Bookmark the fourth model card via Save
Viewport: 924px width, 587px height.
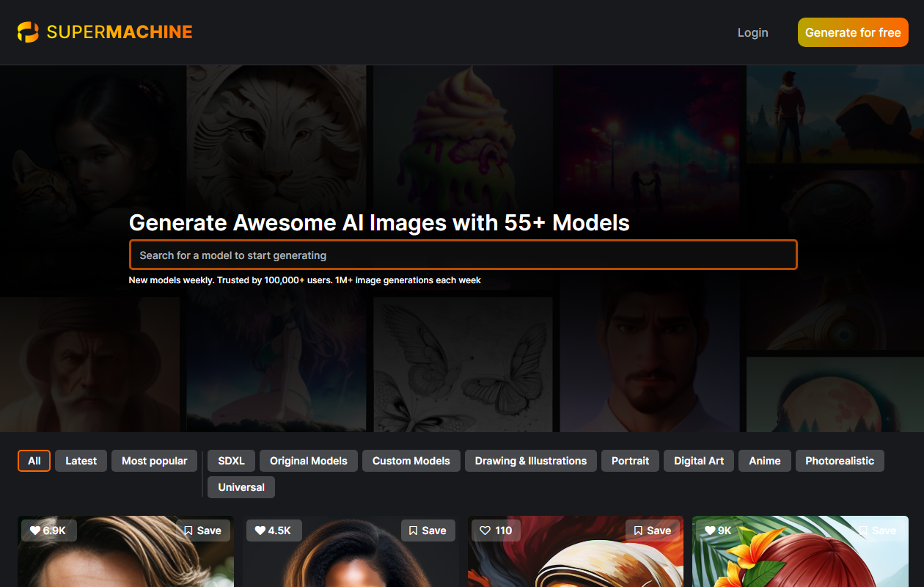[x=876, y=531]
